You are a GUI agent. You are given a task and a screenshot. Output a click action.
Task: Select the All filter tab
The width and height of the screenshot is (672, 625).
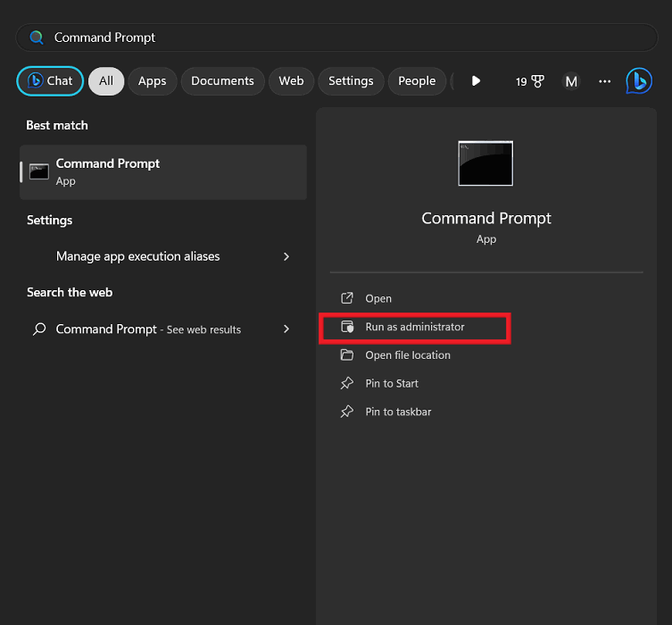click(106, 81)
